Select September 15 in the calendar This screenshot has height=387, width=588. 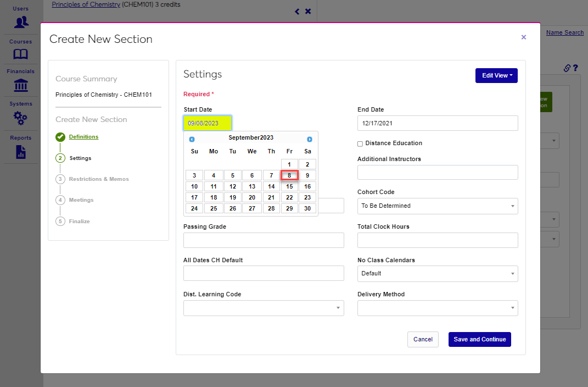(289, 187)
